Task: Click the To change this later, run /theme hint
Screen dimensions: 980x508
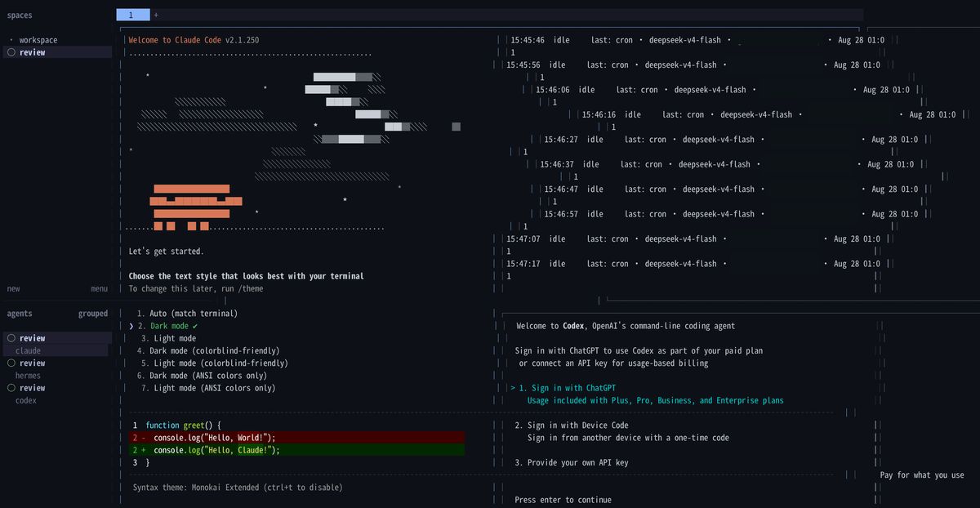Action: (x=196, y=289)
